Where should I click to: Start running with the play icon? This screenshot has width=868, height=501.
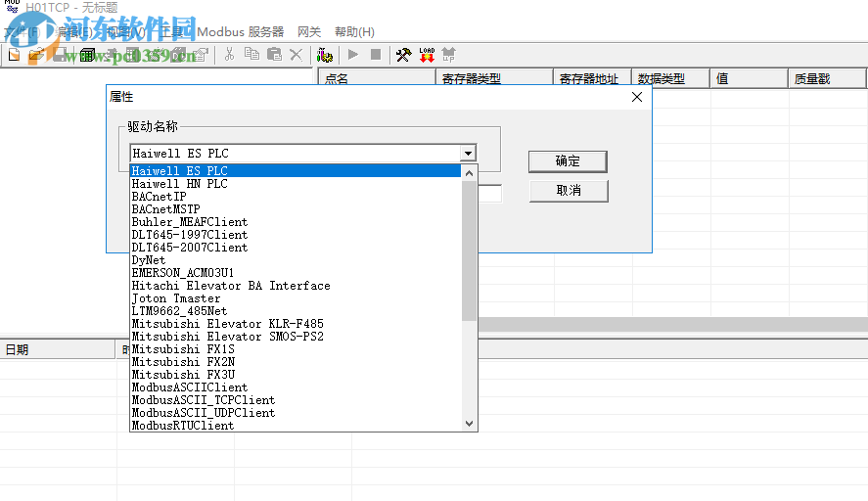click(x=352, y=54)
